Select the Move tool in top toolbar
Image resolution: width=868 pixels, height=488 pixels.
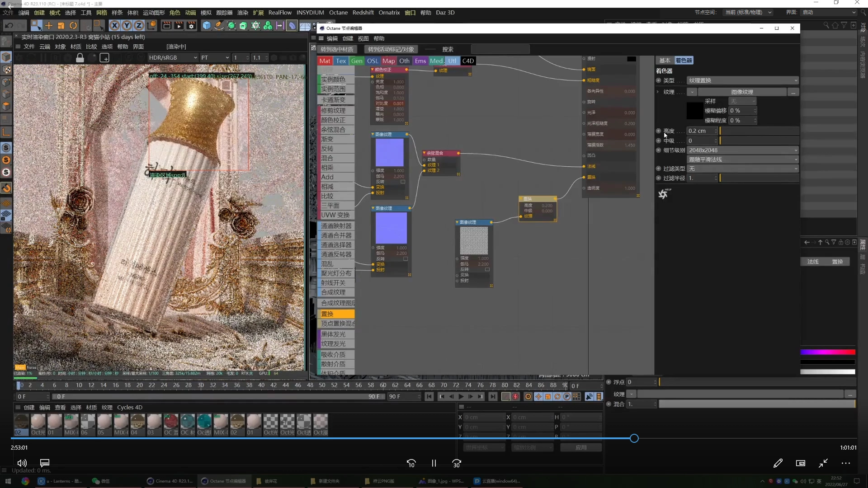pyautogui.click(x=49, y=26)
